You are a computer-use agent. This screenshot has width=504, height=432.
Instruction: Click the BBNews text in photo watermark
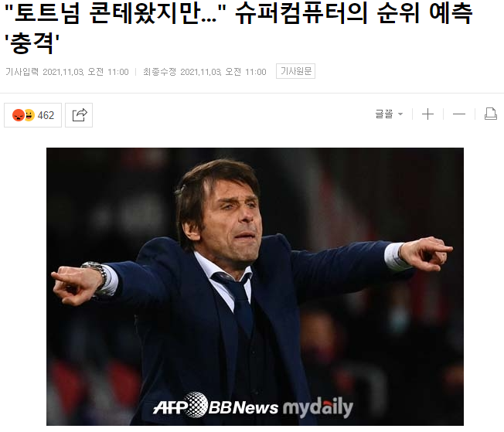(243, 407)
